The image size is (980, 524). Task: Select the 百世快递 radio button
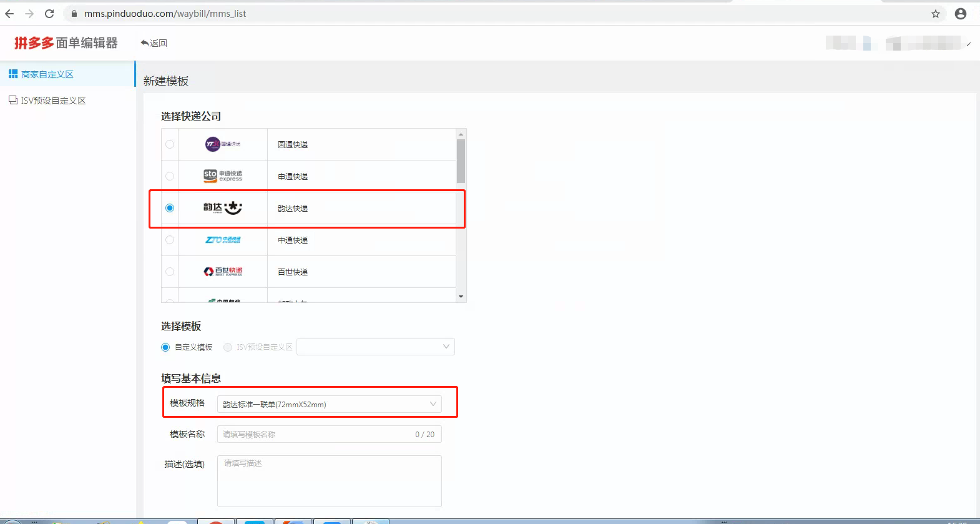pos(170,272)
